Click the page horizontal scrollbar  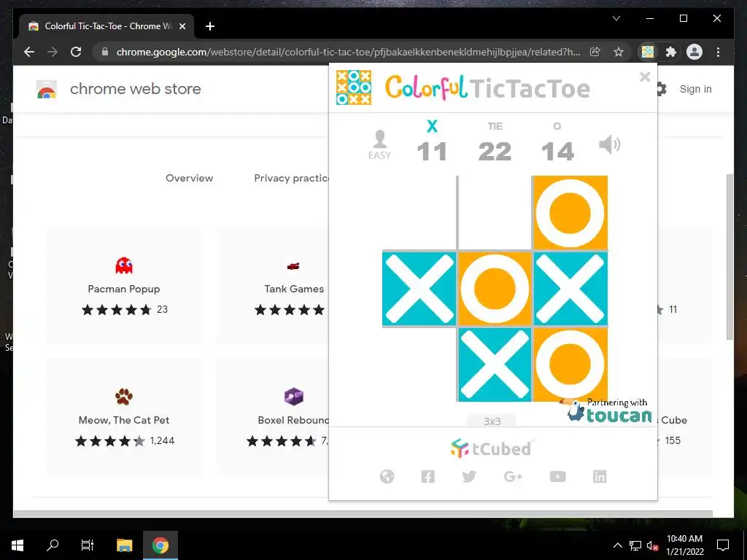pos(363,513)
